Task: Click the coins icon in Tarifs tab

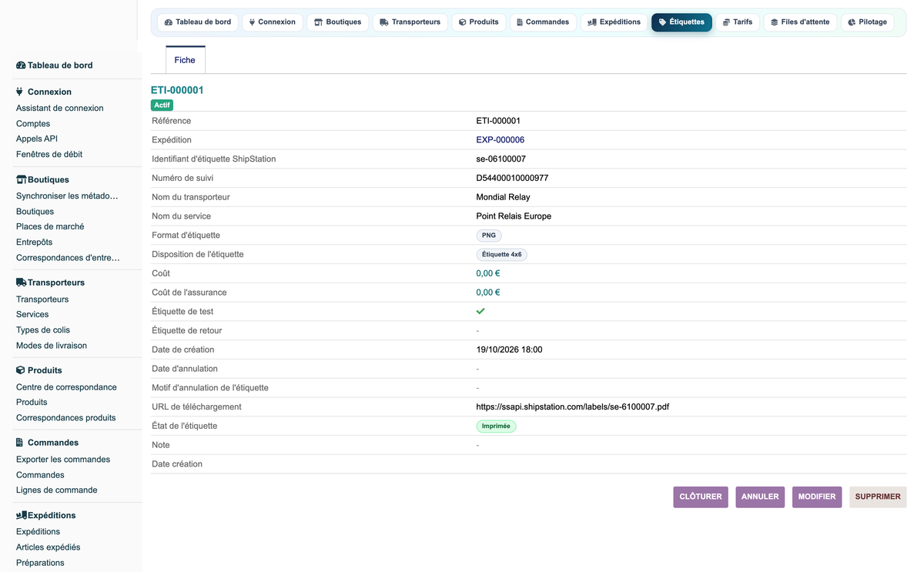Action: point(726,22)
